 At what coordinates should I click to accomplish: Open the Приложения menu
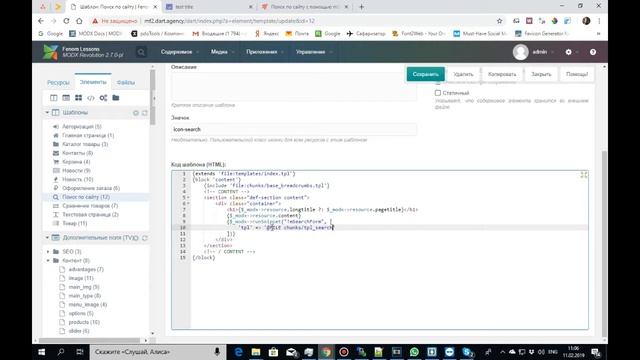pyautogui.click(x=264, y=52)
